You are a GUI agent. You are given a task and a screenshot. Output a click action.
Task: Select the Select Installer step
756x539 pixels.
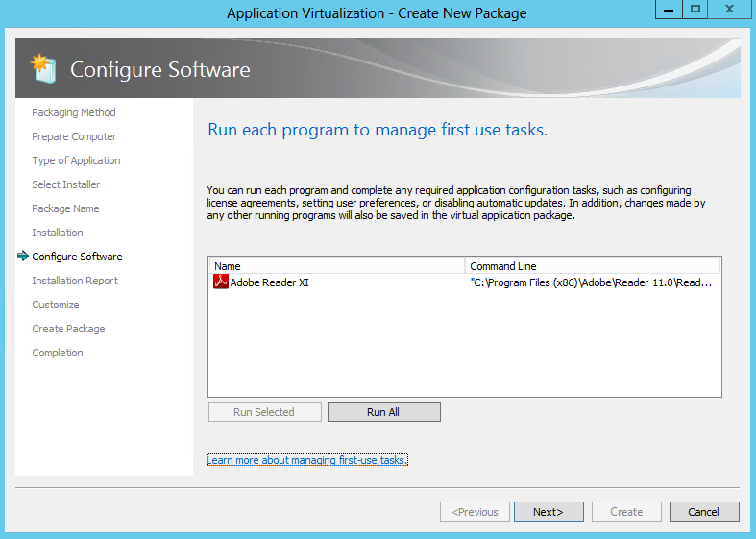point(66,184)
